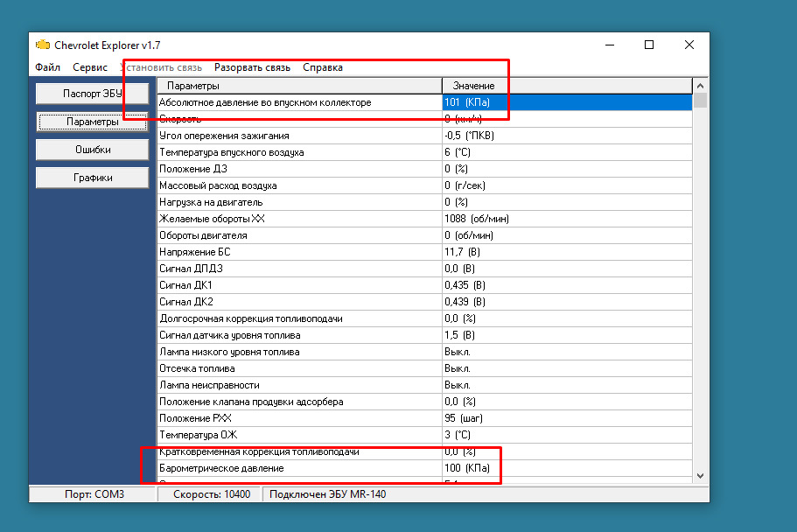Click the value 11,7 (В)
The width and height of the screenshot is (797, 532).
point(462,252)
